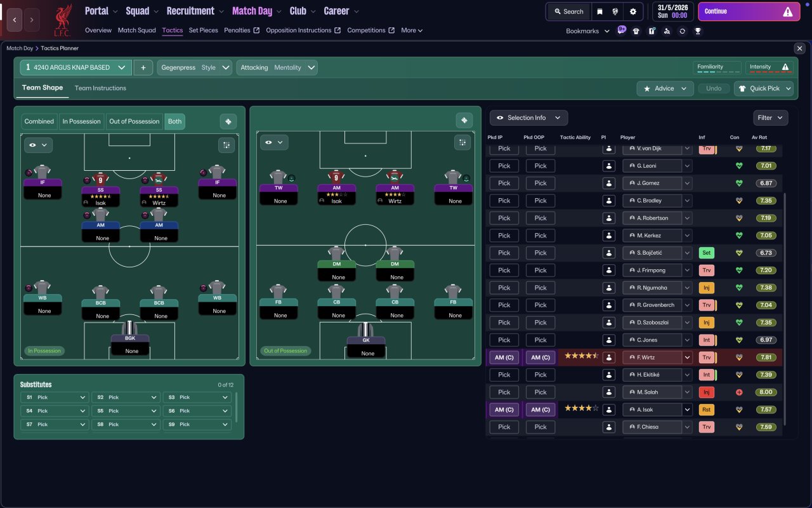
Task: Follow the Match Day breadcrumb link
Action: click(x=20, y=48)
